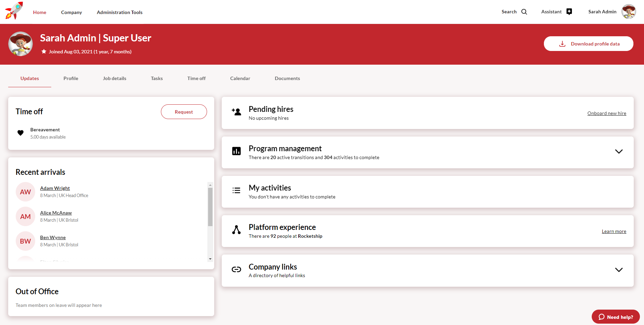Click Download profile data button
This screenshot has height=325, width=644.
click(588, 44)
